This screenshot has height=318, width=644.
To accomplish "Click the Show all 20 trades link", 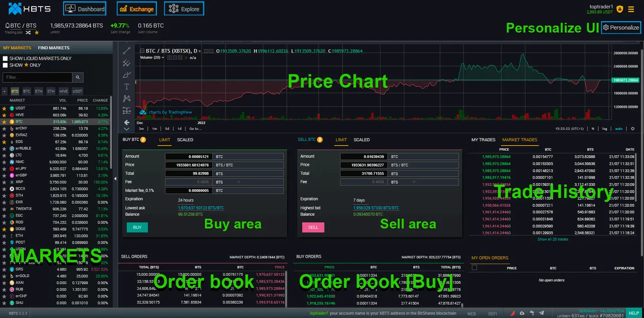I will [x=553, y=239].
